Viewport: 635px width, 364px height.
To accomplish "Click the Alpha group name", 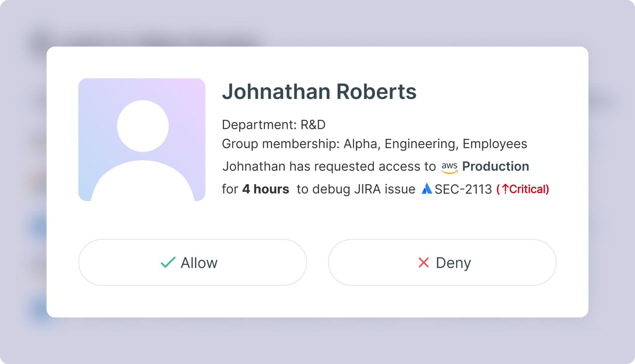I will coord(360,144).
